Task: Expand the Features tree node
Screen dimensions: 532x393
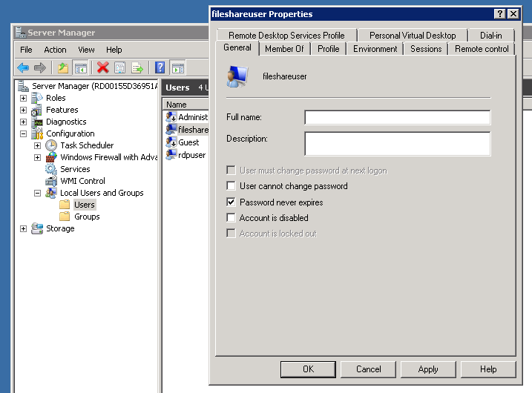Action: coord(23,110)
